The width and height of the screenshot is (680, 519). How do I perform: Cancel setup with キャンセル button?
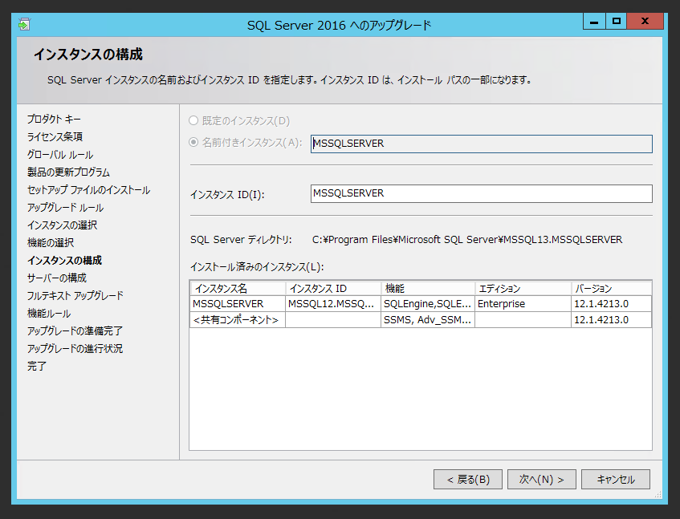click(x=615, y=479)
